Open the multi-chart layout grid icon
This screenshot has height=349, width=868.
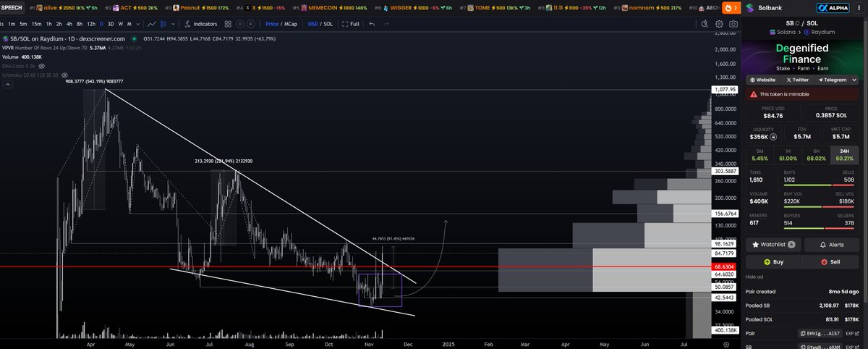coord(228,24)
